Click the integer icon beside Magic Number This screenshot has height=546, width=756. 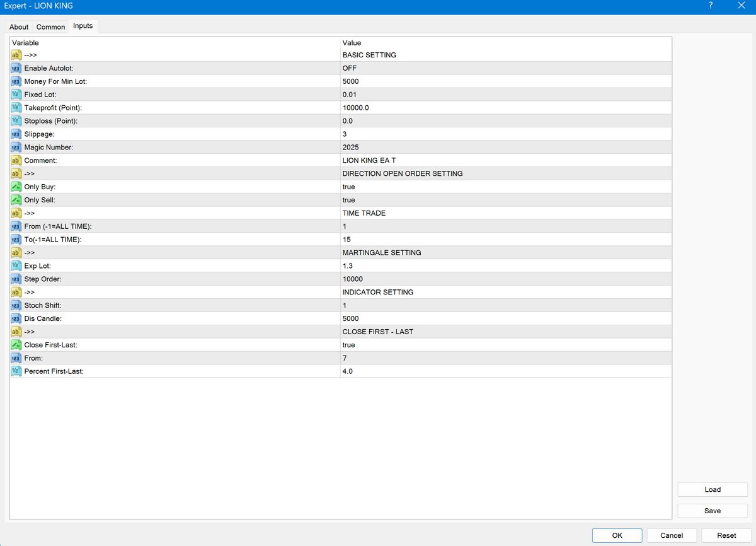[x=16, y=148]
